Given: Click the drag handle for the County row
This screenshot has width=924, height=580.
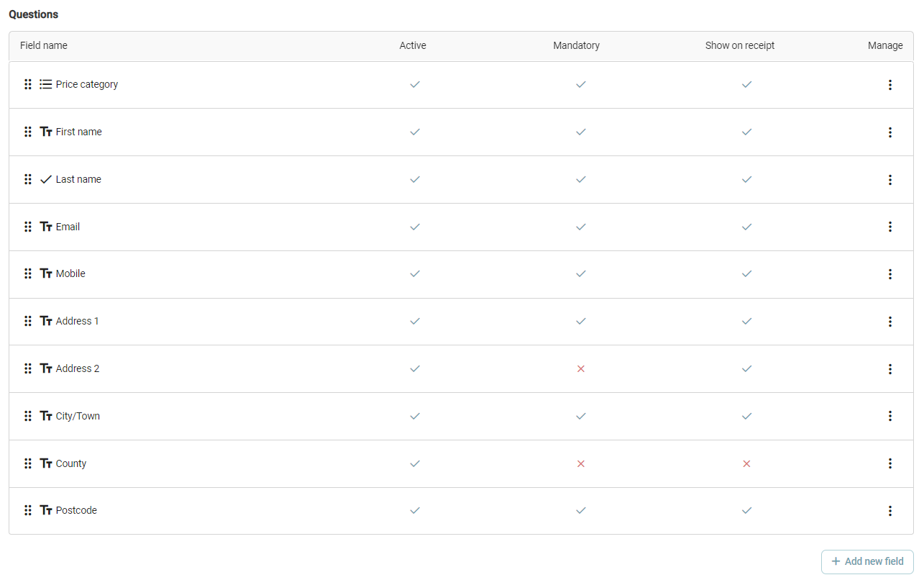Looking at the screenshot, I should tap(28, 463).
